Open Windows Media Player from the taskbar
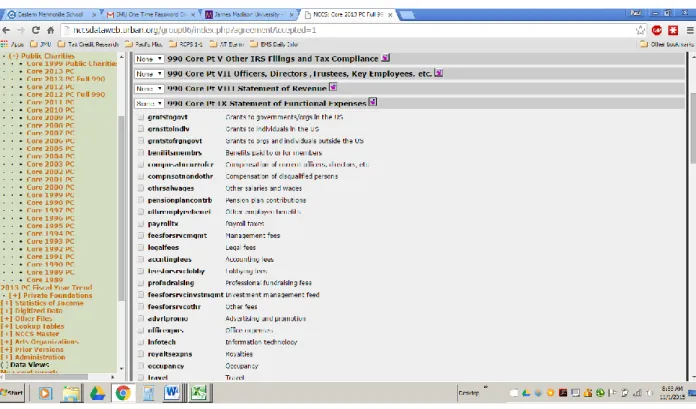The width and height of the screenshot is (696, 409). pyautogui.click(x=45, y=393)
